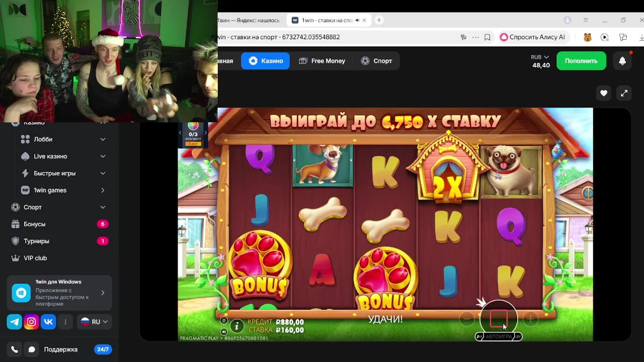Click the right arrow on fragment widget
This screenshot has height=362, width=644.
pyautogui.click(x=205, y=133)
